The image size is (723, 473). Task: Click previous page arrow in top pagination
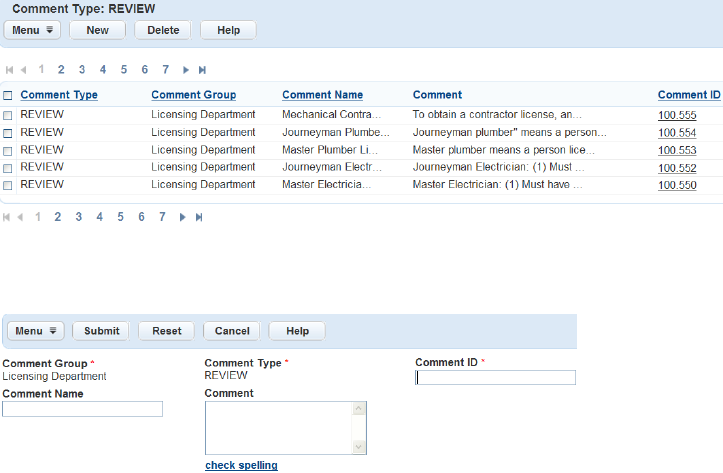pyautogui.click(x=24, y=70)
